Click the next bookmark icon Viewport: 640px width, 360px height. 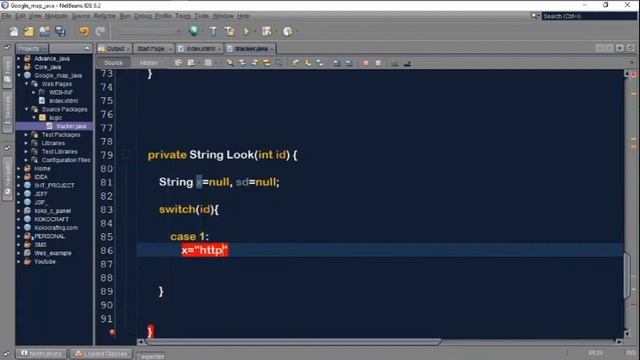point(308,63)
